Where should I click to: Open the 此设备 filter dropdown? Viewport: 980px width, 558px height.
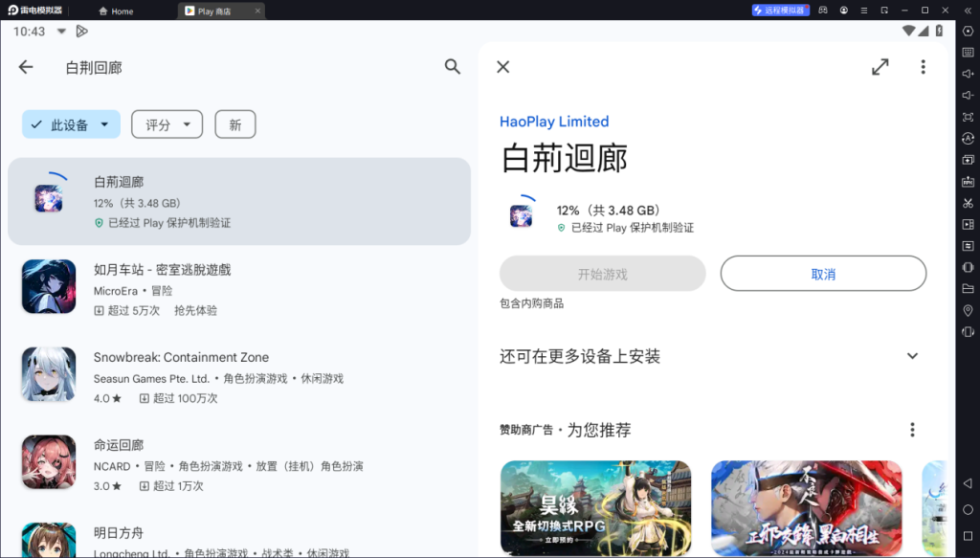point(71,124)
